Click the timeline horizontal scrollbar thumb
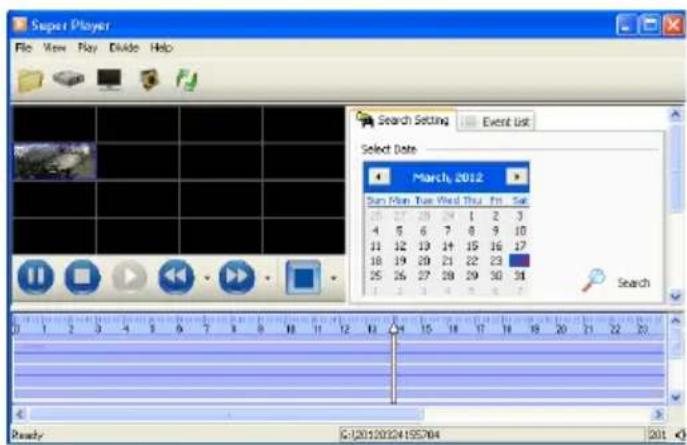The width and height of the screenshot is (687, 445). (227, 414)
